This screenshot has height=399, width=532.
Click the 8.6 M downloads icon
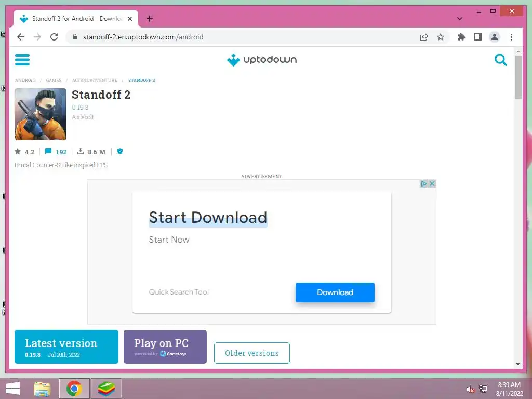point(81,151)
